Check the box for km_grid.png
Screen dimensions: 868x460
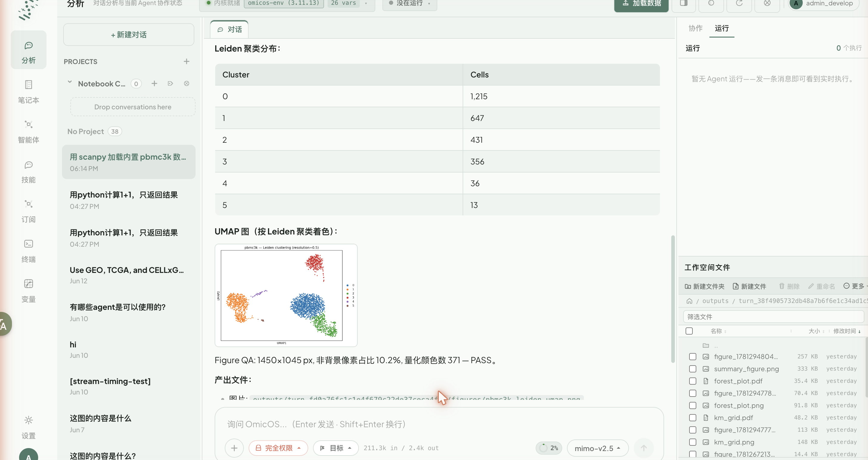pos(692,442)
